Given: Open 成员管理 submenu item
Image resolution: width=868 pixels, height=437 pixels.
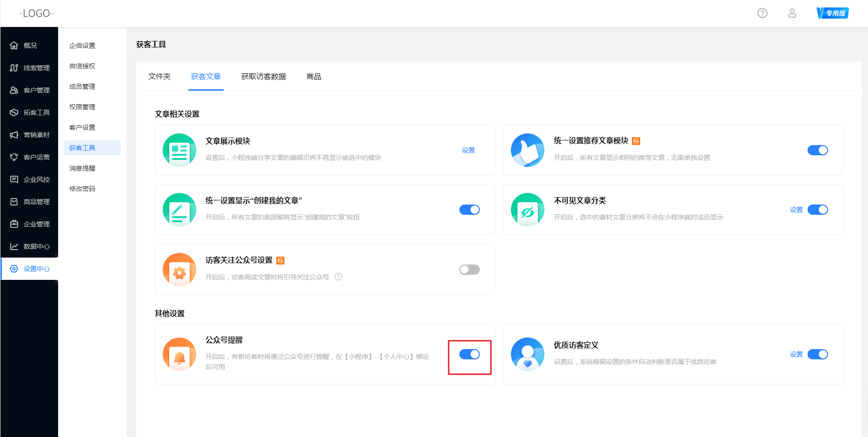Looking at the screenshot, I should tap(82, 86).
